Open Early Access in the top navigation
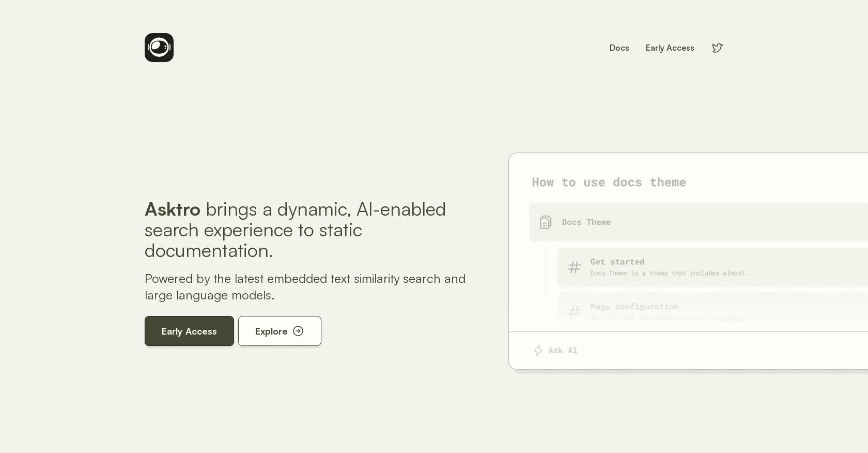 [670, 48]
